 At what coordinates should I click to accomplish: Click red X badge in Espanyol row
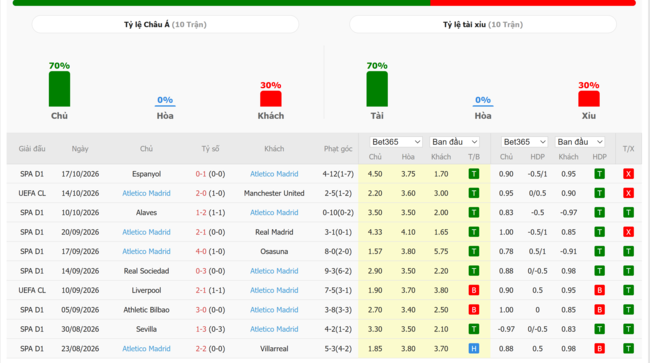click(x=628, y=174)
